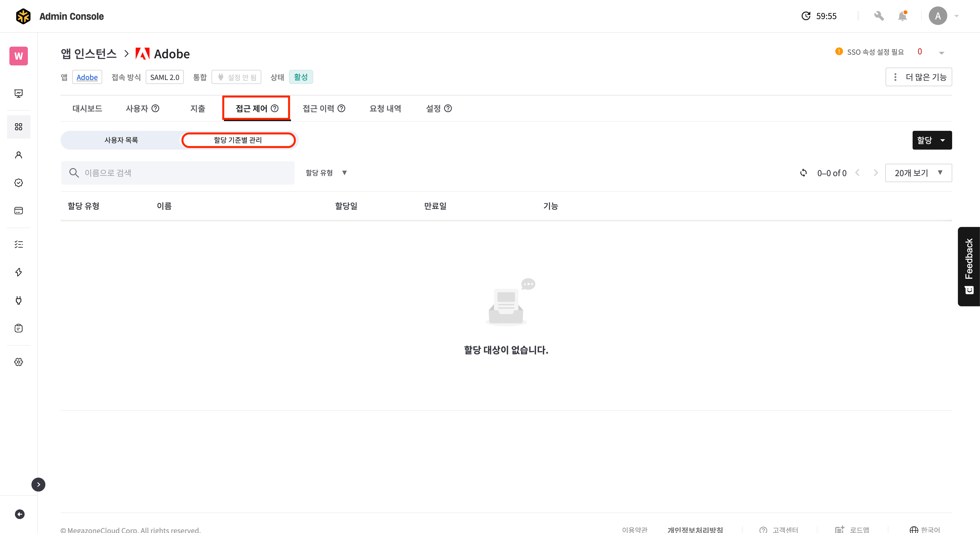Open the apps grid sidebar icon

click(x=19, y=127)
